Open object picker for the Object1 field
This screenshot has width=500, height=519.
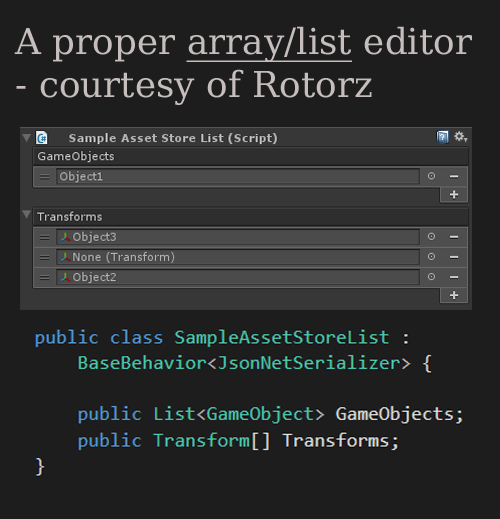pos(431,176)
